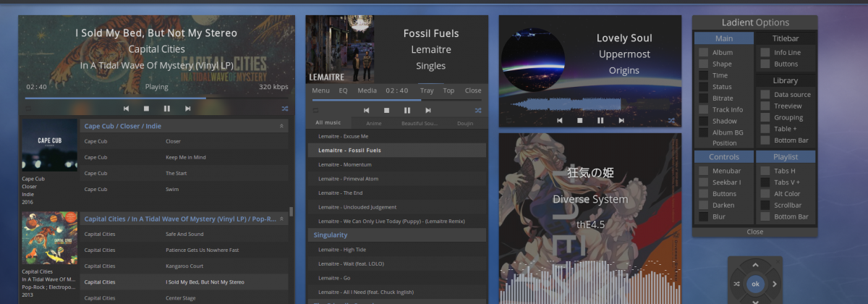Screen dimensions: 868x304
Task: Toggle the Data source library checkbox
Action: coord(765,94)
